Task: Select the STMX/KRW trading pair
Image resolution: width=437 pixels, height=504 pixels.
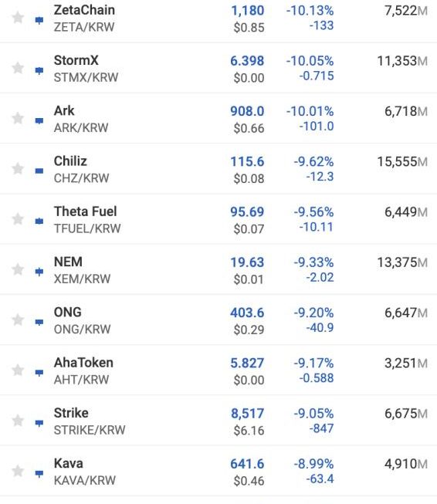Action: point(86,77)
